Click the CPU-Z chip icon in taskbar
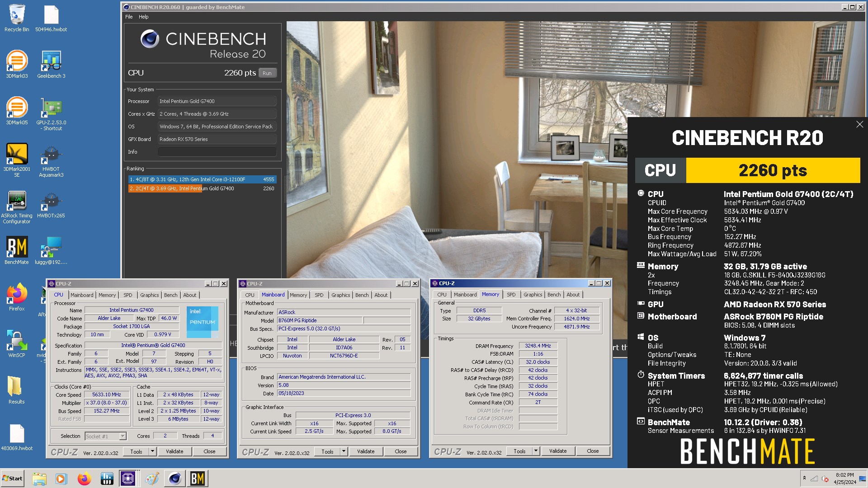This screenshot has width=868, height=488. pyautogui.click(x=128, y=479)
